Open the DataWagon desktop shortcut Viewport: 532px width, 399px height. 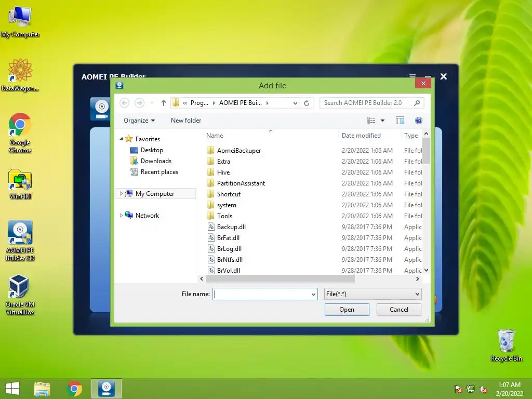coord(20,75)
